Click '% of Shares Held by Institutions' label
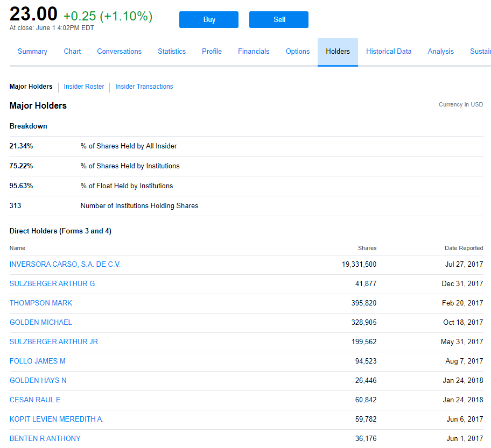This screenshot has height=448, width=491. click(x=130, y=166)
